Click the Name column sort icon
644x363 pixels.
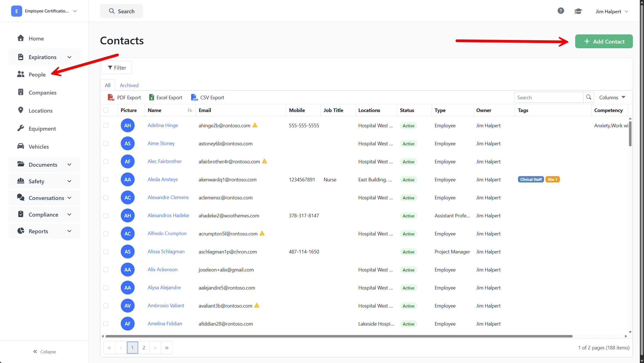[x=190, y=110]
